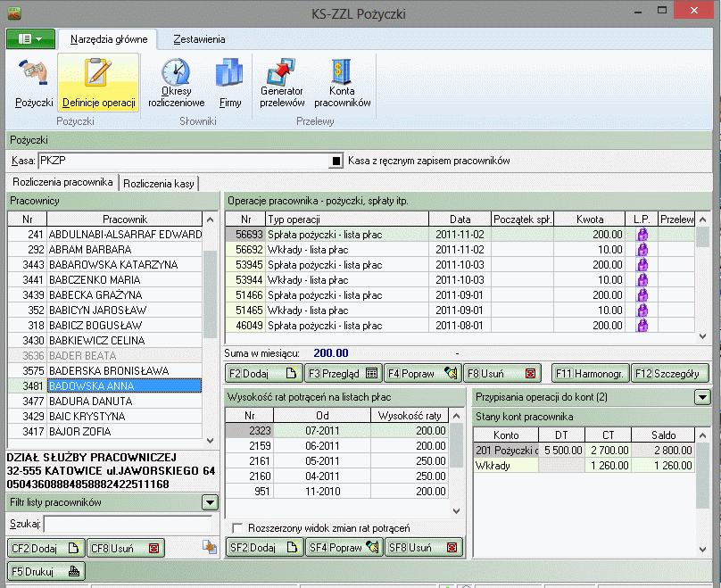Open Konta pracowników icon
The image size is (721, 588).
coord(342,83)
